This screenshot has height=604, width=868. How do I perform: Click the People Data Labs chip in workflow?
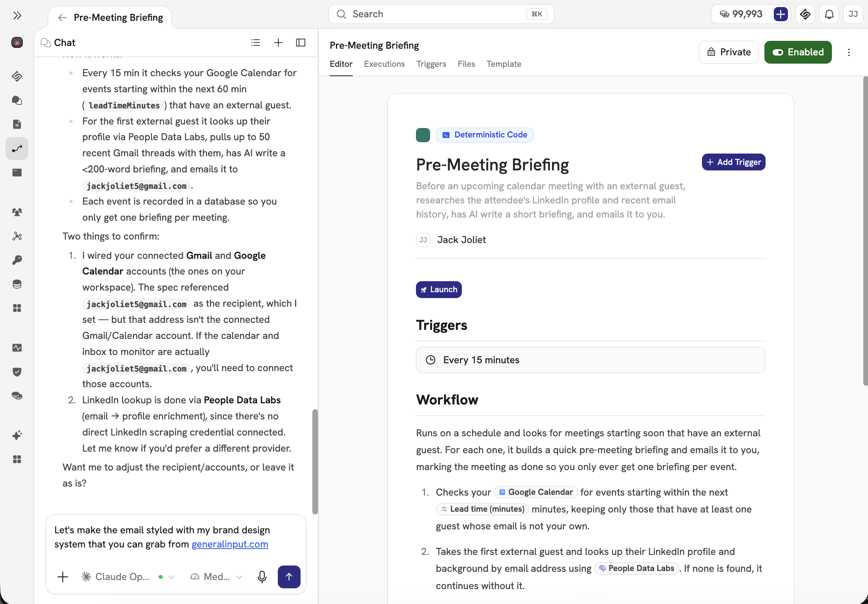pyautogui.click(x=636, y=569)
